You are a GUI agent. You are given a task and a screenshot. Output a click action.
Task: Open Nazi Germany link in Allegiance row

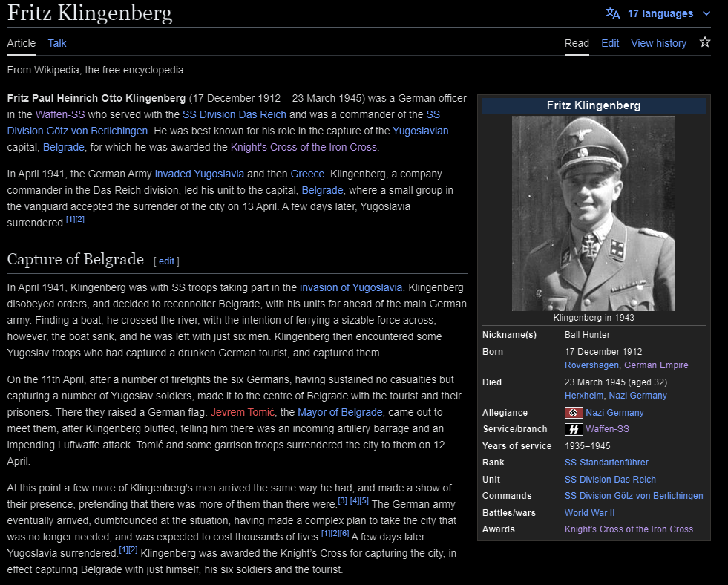pos(614,412)
